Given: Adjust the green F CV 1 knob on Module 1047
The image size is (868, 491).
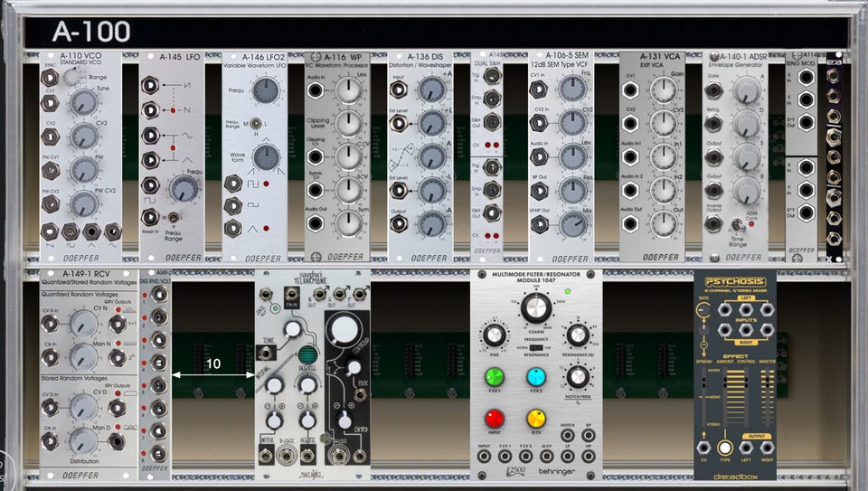Looking at the screenshot, I should 495,377.
